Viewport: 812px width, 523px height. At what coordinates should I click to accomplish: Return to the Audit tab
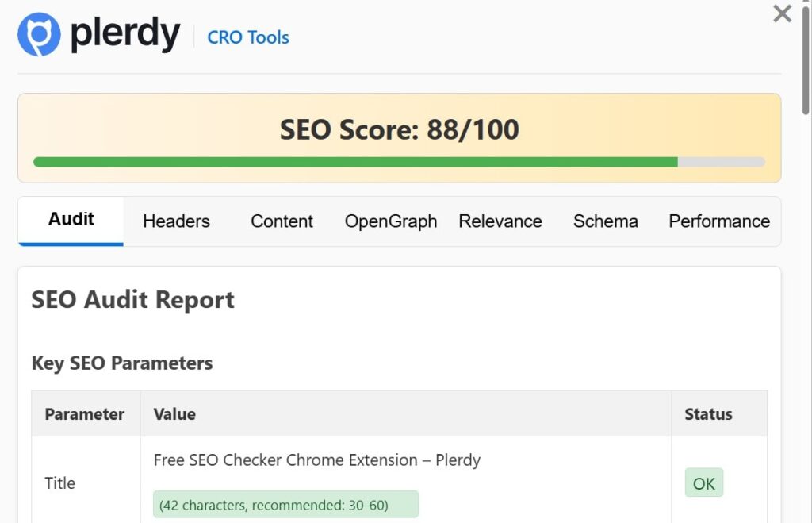[x=71, y=221]
